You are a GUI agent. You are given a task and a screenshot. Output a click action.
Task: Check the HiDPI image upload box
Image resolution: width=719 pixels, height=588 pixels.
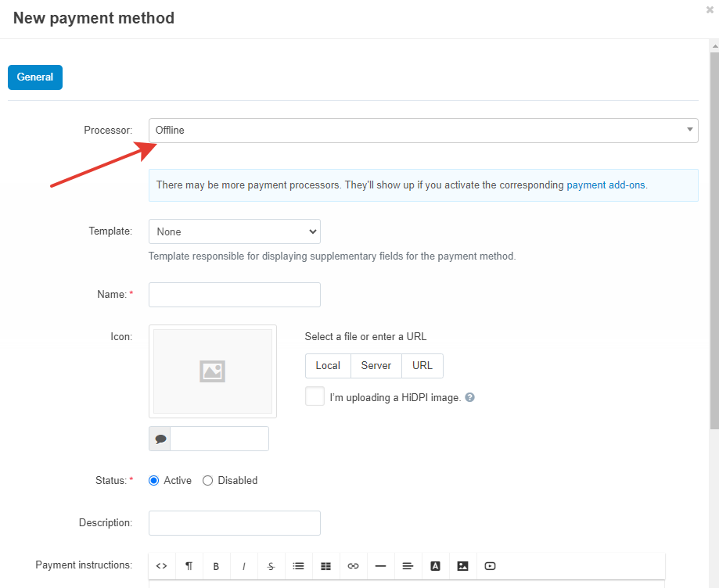(x=315, y=396)
